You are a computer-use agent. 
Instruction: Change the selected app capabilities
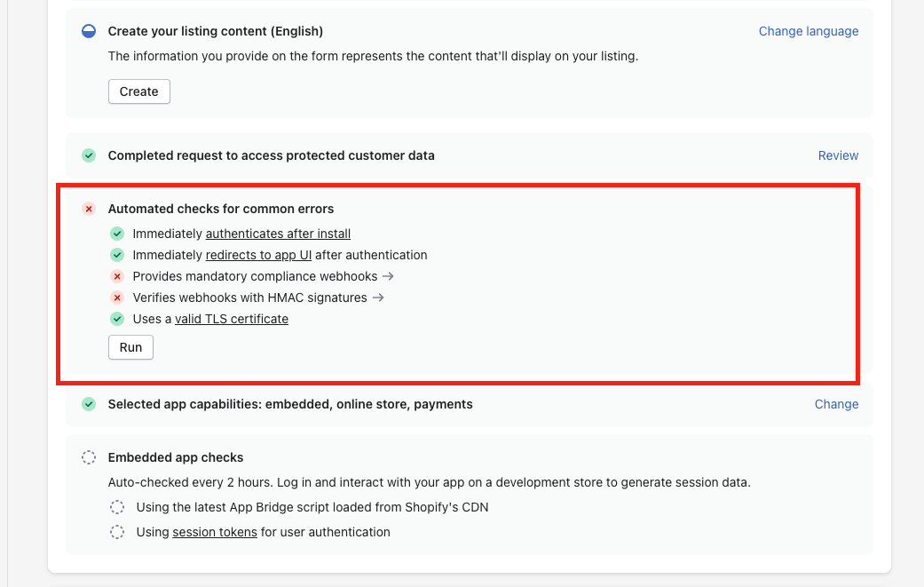(836, 404)
